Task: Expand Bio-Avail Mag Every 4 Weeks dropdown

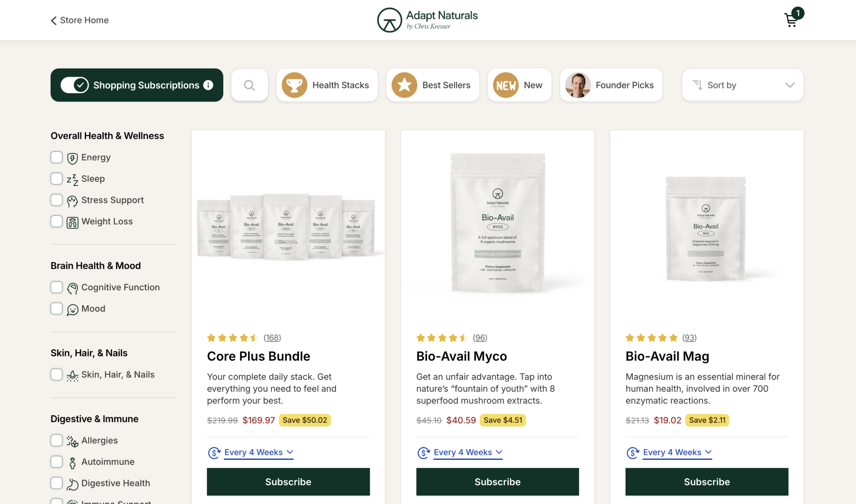Action: pyautogui.click(x=677, y=452)
